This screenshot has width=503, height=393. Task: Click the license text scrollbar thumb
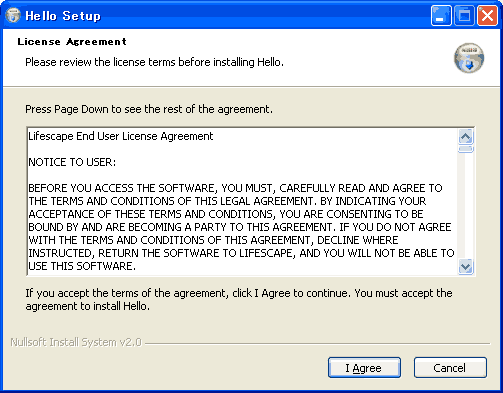click(466, 149)
